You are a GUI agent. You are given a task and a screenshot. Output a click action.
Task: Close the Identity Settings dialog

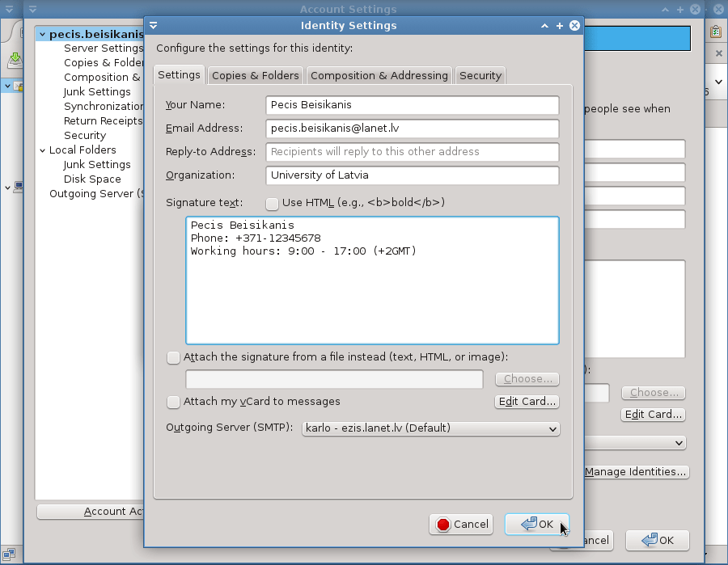(x=575, y=26)
